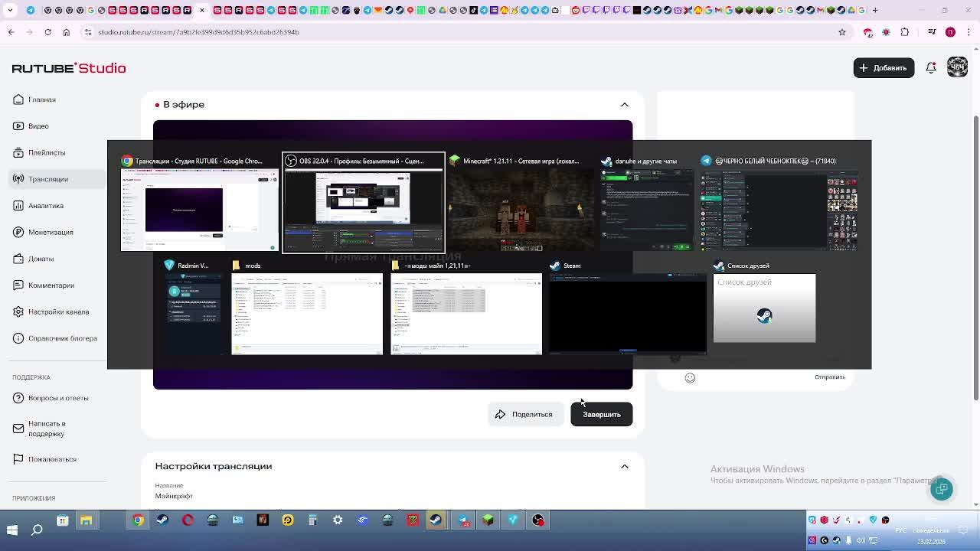This screenshot has height=551, width=980.
Task: Open Плейлисты via its sidebar icon
Action: click(x=18, y=152)
